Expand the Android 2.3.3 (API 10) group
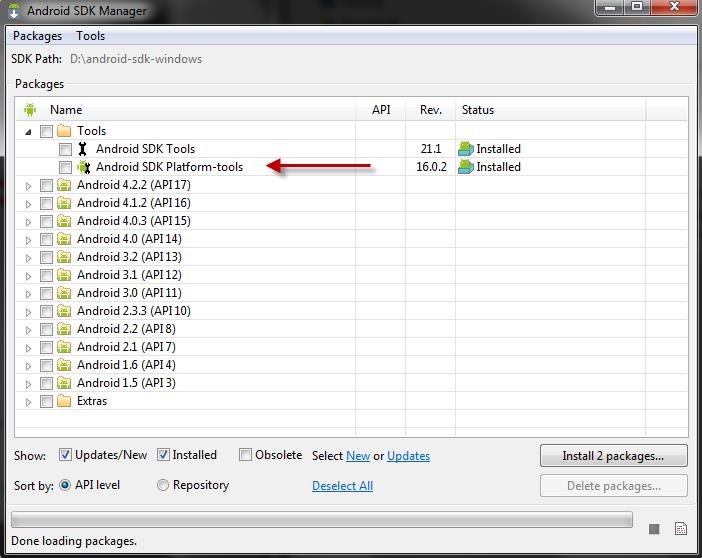This screenshot has width=702, height=558. [28, 312]
